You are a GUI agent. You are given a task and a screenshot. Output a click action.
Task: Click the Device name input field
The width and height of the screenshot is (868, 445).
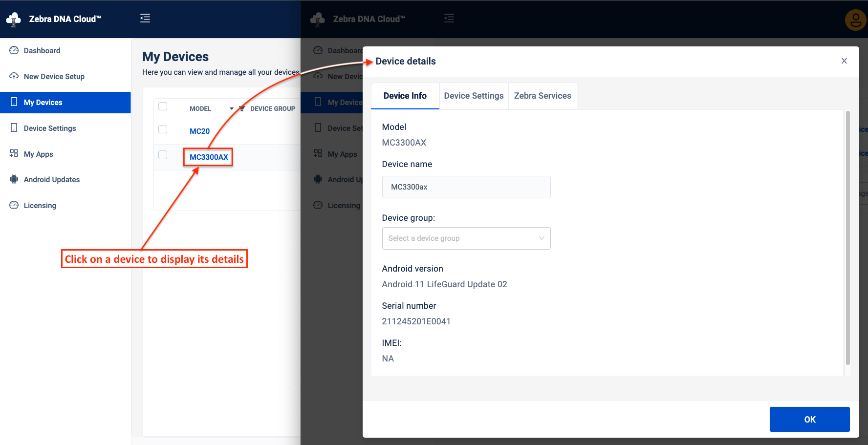point(466,187)
